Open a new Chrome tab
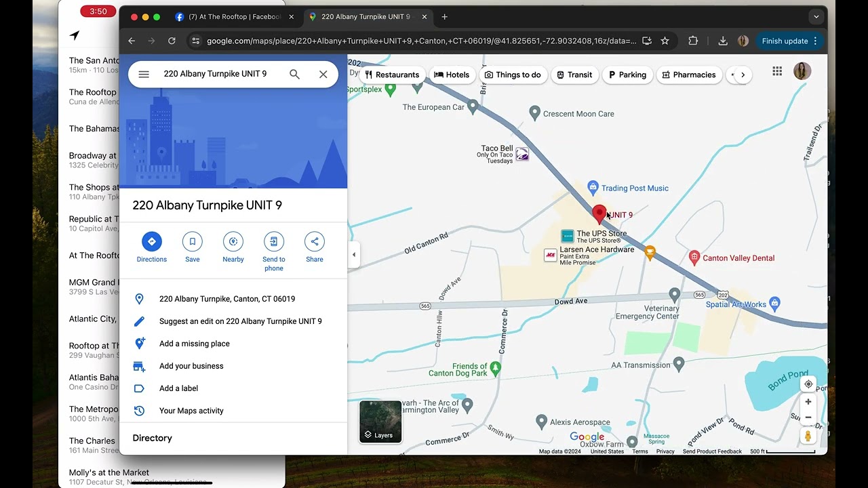The width and height of the screenshot is (868, 488). tap(445, 17)
